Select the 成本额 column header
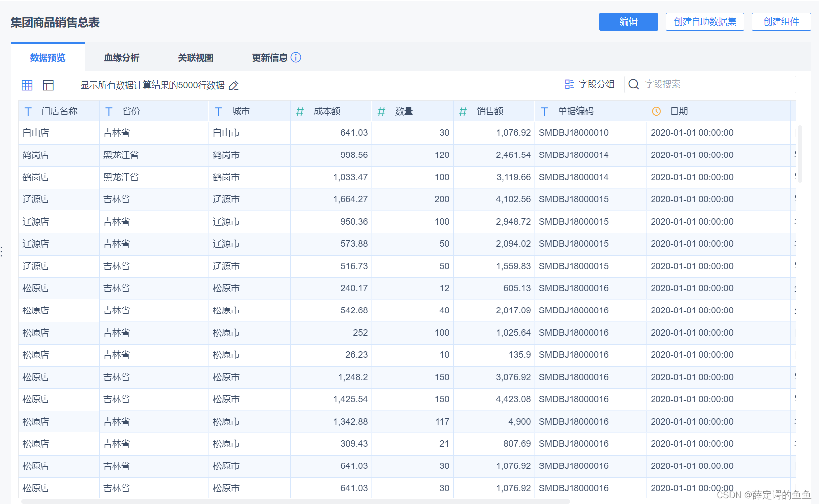This screenshot has height=504, width=819. tap(331, 111)
